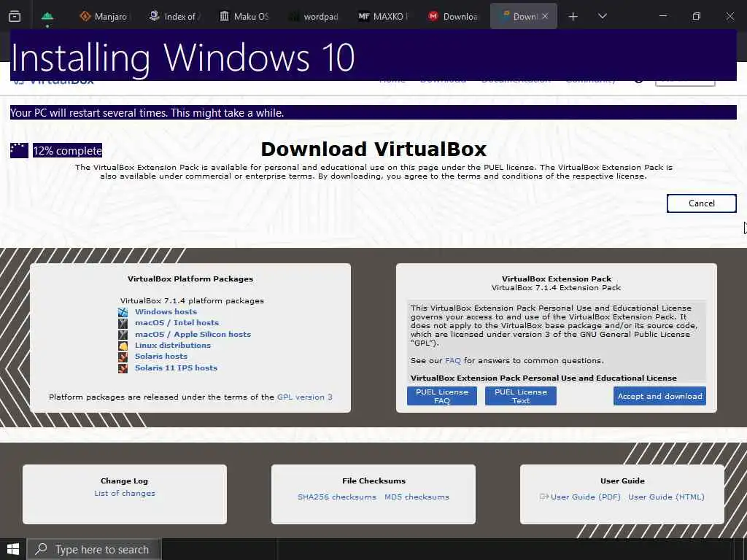Open the macOS / Intel hosts link
The image size is (747, 560).
point(177,323)
